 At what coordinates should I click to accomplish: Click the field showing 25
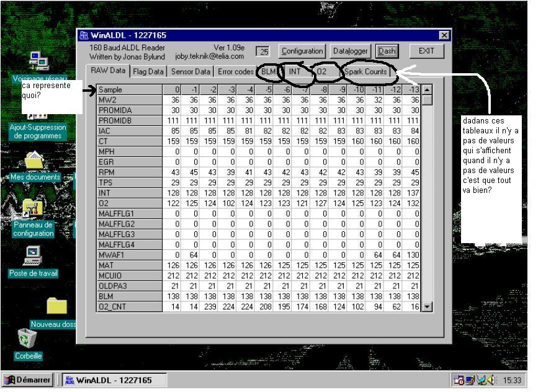click(x=262, y=51)
